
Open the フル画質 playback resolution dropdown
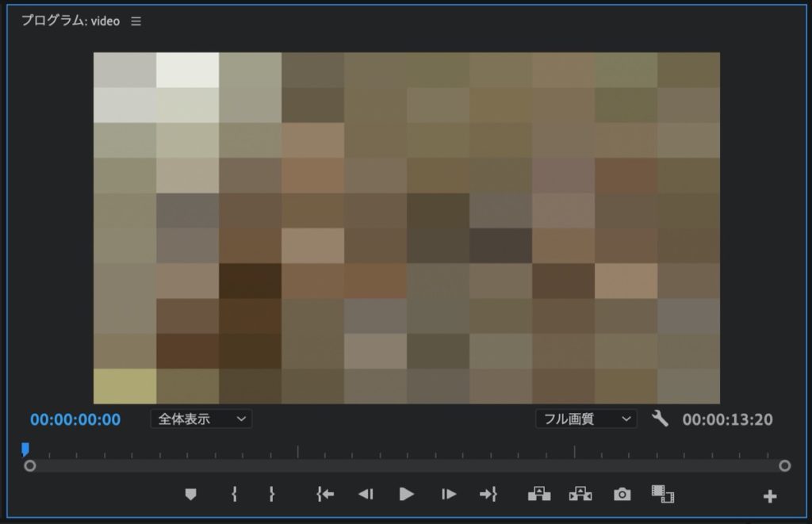coord(586,419)
